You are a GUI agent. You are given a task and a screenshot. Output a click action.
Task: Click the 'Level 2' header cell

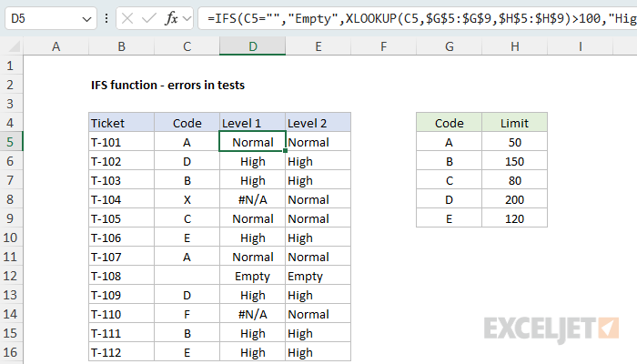pyautogui.click(x=318, y=123)
